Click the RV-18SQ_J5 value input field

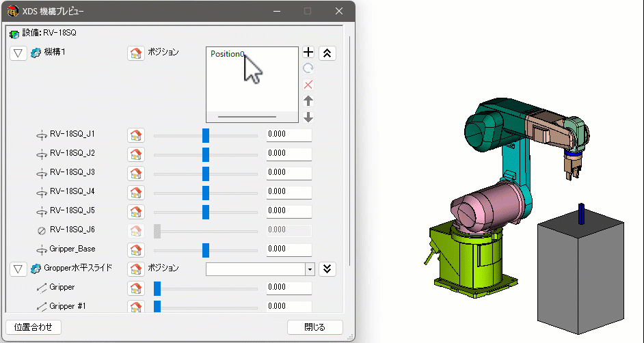(x=289, y=212)
